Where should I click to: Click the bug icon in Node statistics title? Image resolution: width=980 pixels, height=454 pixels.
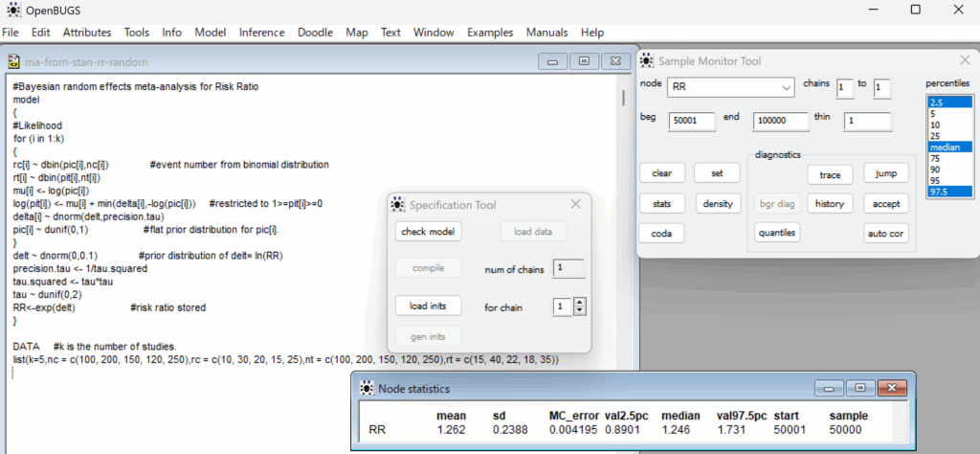point(367,388)
